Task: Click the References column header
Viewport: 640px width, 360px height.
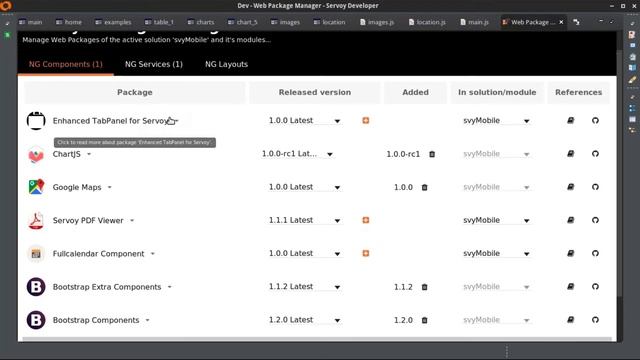Action: (x=578, y=92)
